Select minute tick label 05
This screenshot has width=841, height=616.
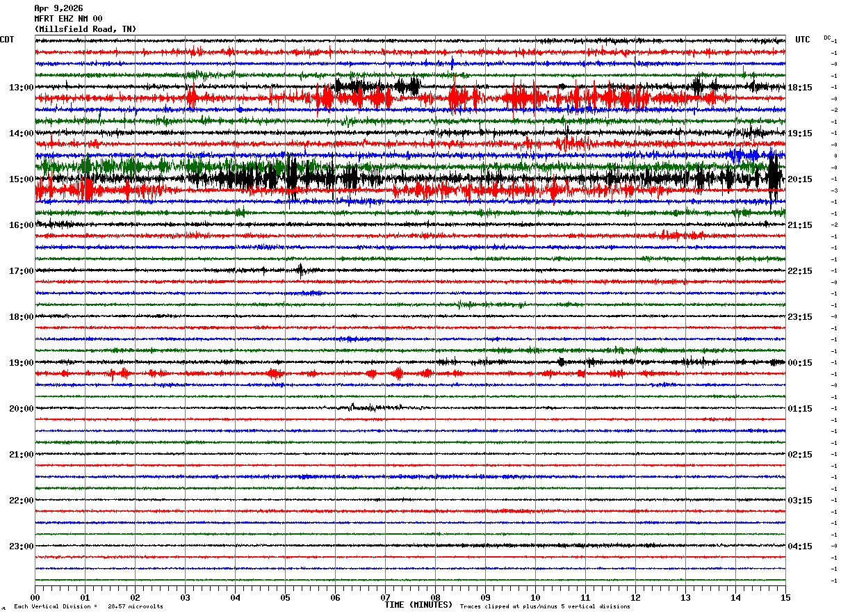[x=285, y=597]
